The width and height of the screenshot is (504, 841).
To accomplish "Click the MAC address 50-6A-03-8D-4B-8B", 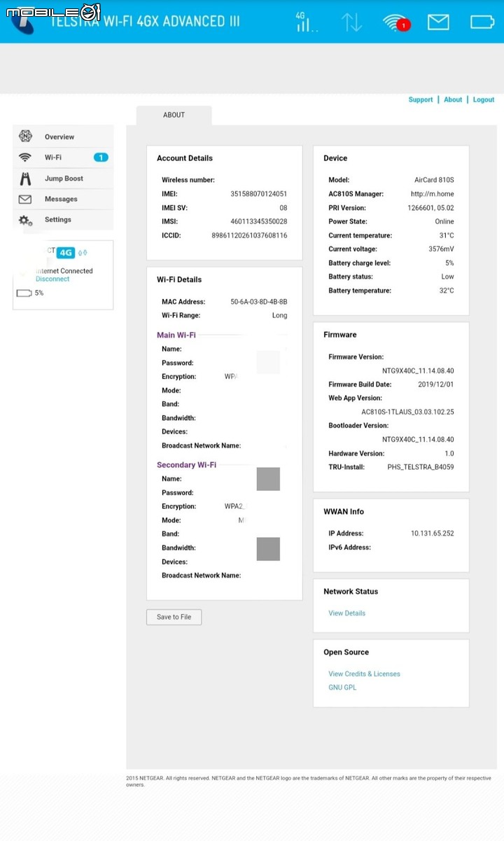I will (259, 302).
